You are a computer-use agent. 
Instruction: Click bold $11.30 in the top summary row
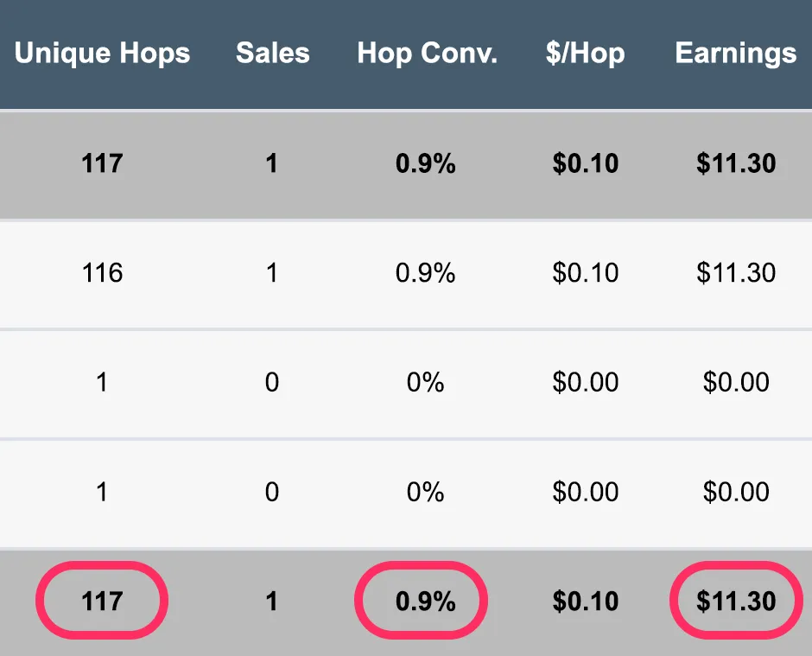pos(736,163)
